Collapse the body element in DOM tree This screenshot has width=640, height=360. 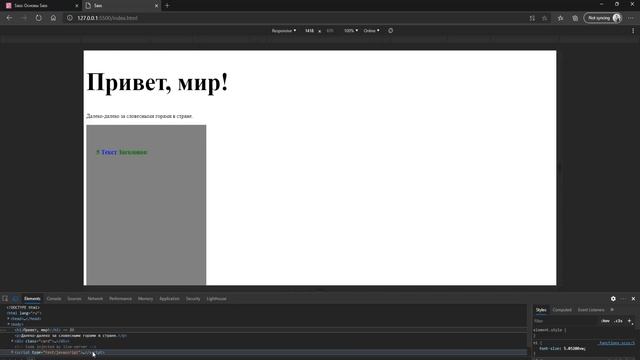(8, 324)
